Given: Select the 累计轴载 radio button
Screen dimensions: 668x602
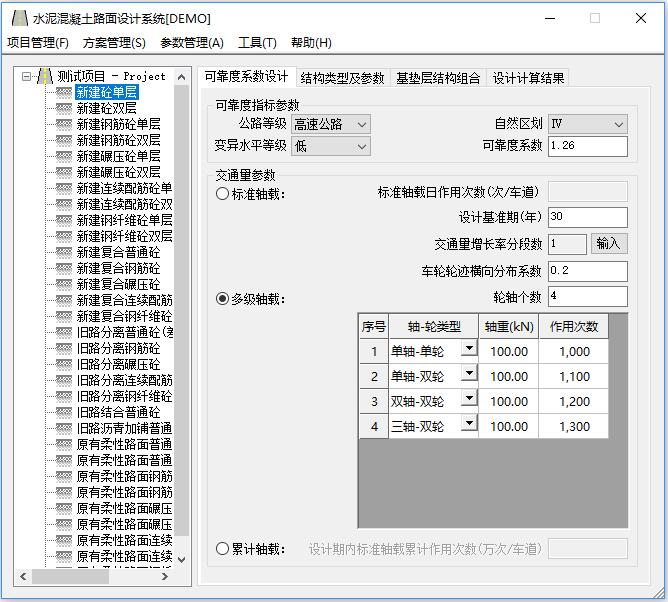Looking at the screenshot, I should (x=222, y=548).
